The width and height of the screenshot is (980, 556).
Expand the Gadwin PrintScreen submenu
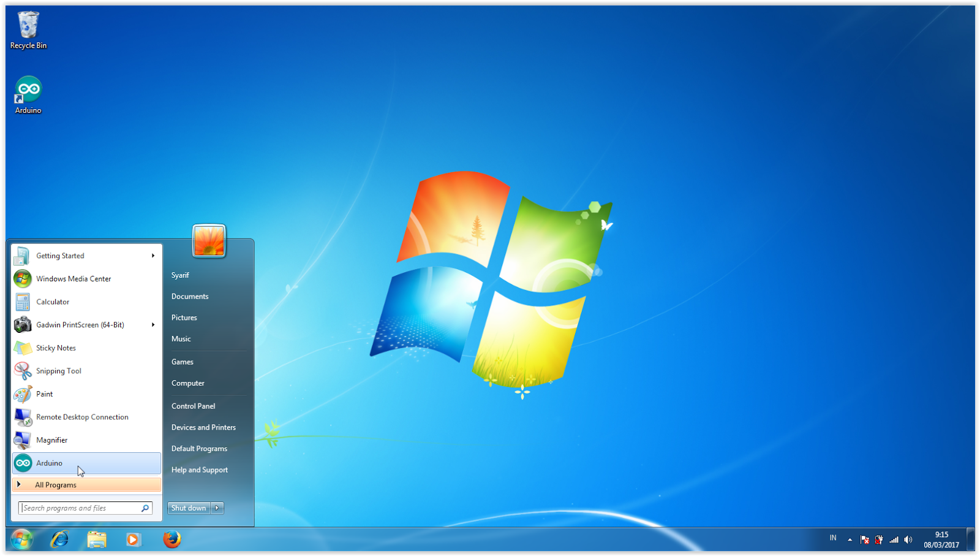(x=153, y=325)
